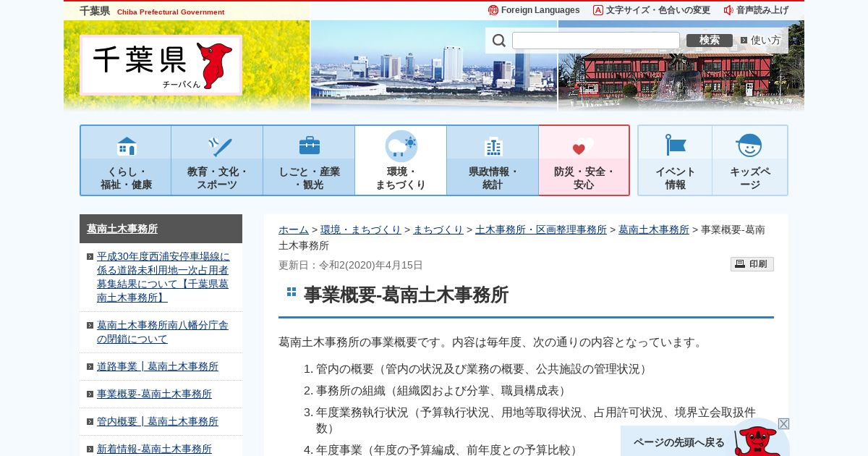Open 新着情報-葛南土木事務所 sidebar link
Screen dimensions: 868x456
point(154,449)
